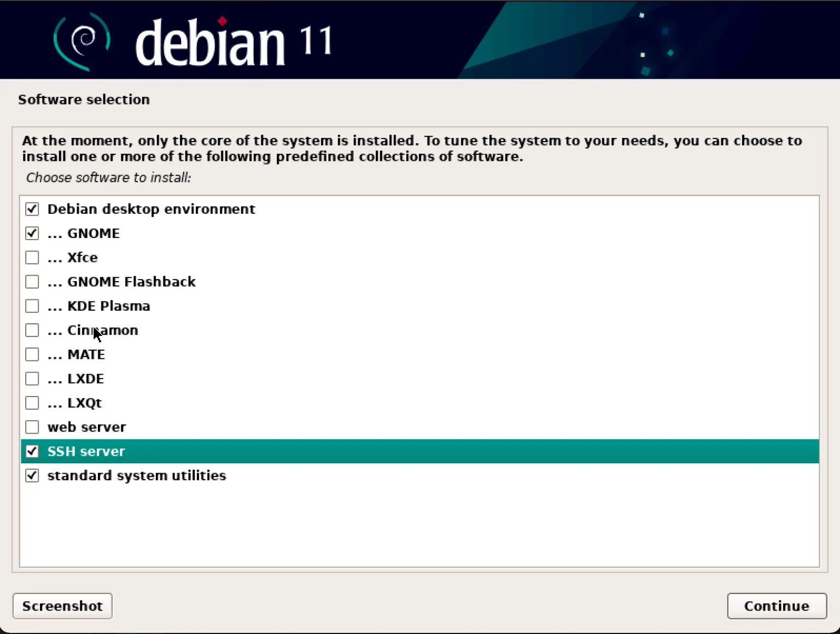Check the LXQt checkbox
The image size is (840, 634).
32,403
